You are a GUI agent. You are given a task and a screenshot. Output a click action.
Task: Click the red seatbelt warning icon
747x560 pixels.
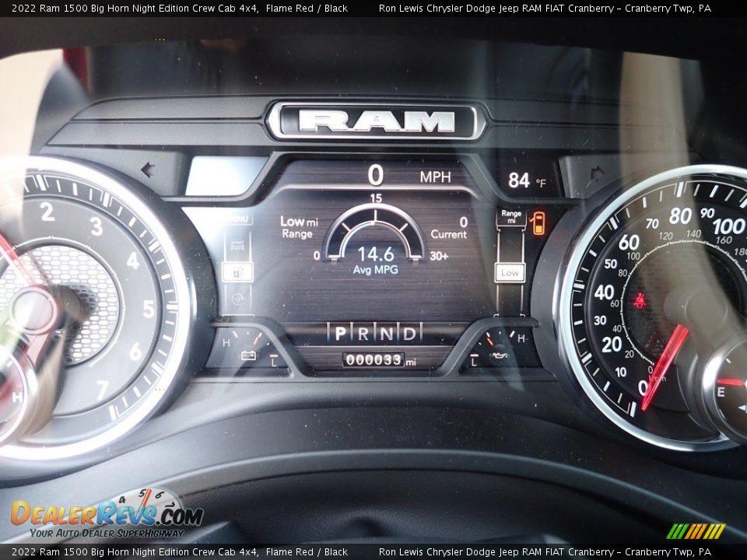pyautogui.click(x=640, y=300)
